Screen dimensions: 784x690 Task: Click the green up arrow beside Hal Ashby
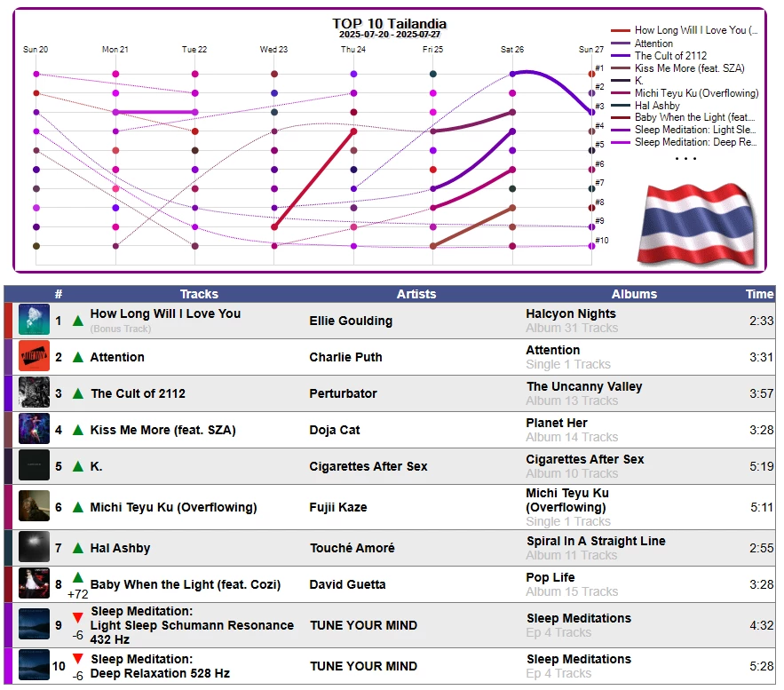[x=77, y=548]
